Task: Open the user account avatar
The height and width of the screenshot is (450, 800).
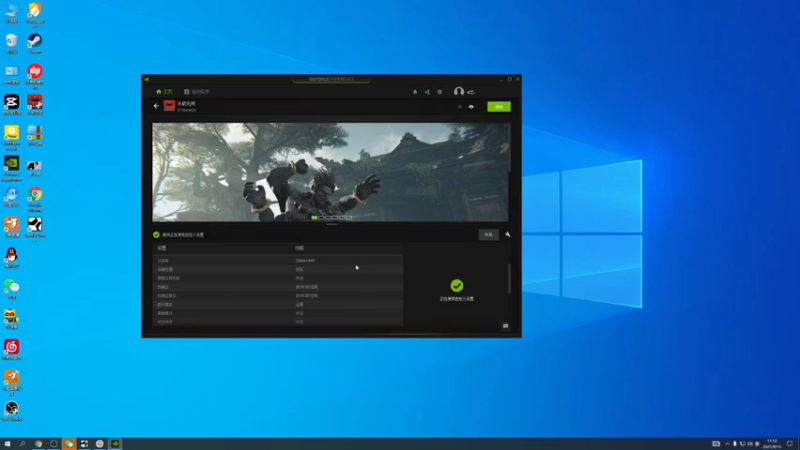Action: pyautogui.click(x=459, y=92)
